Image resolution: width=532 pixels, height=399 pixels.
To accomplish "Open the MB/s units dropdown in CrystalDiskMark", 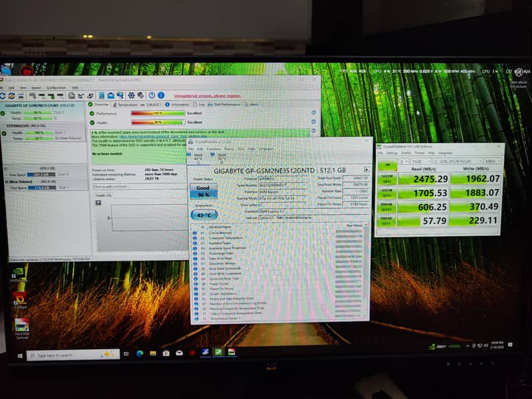I will pyautogui.click(x=493, y=162).
